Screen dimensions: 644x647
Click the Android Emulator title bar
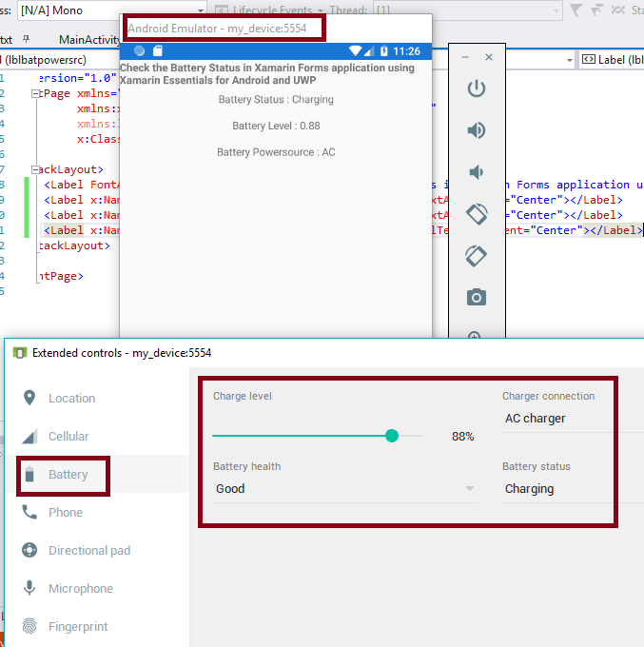(276, 29)
